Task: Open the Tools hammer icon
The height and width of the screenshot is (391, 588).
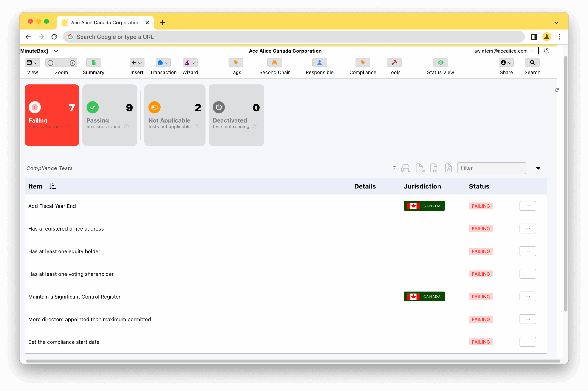Action: coord(394,63)
